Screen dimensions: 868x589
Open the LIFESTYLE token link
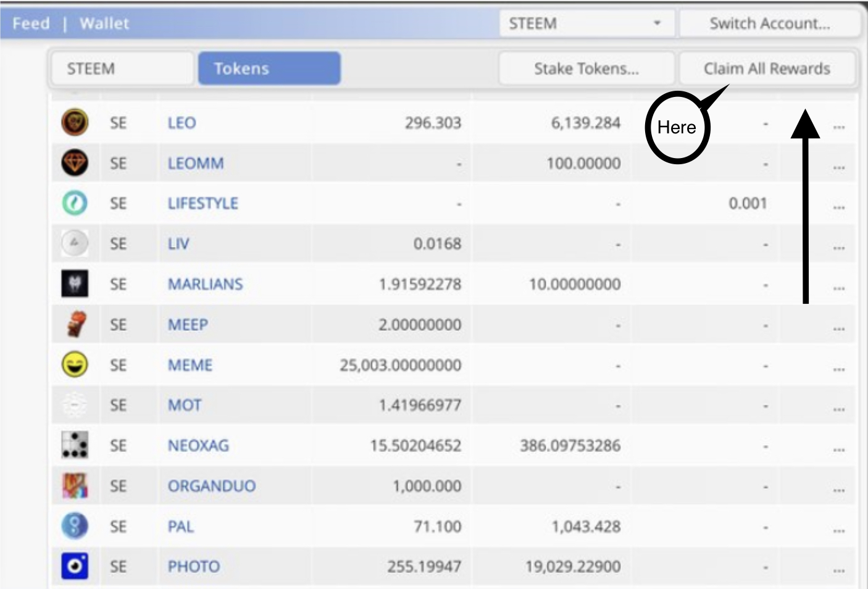[202, 203]
